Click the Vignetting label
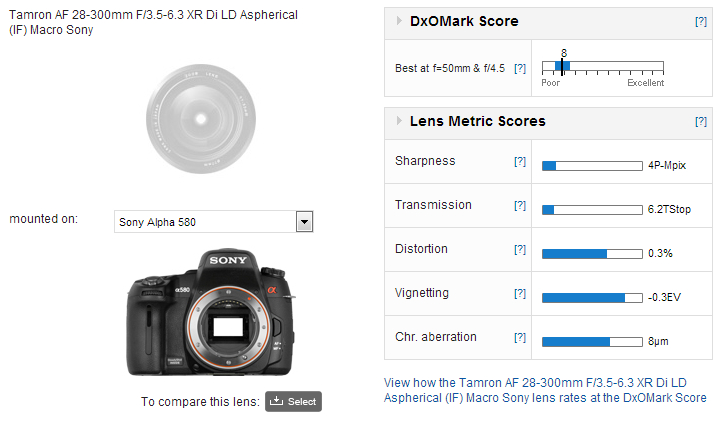This screenshot has width=718, height=422. [422, 293]
